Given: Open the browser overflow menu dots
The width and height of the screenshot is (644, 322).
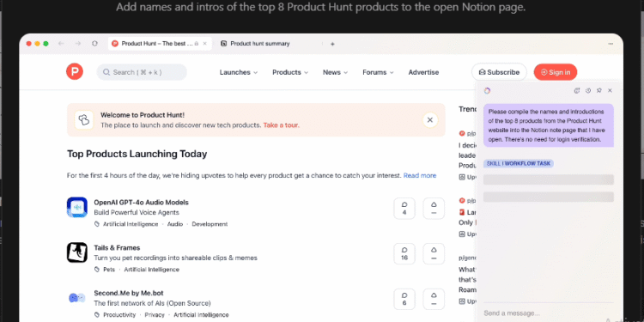Looking at the screenshot, I should tap(611, 44).
